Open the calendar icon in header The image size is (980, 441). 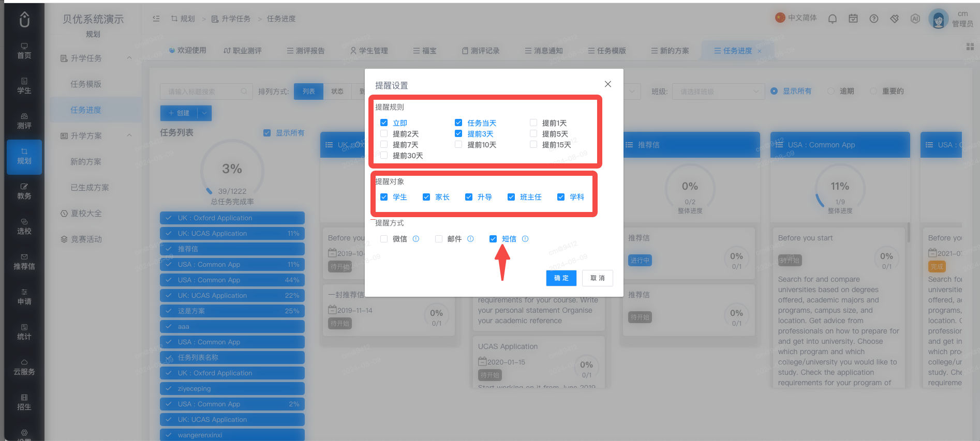[853, 19]
